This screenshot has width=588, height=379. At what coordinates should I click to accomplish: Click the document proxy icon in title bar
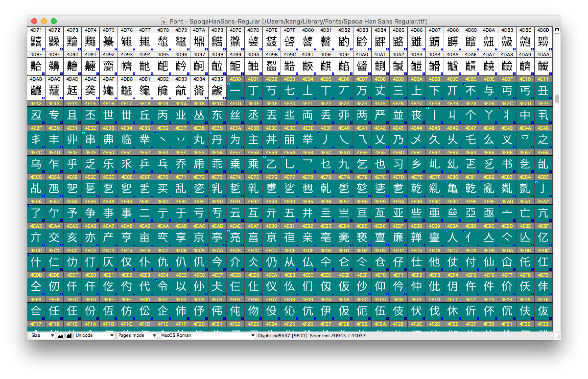164,21
